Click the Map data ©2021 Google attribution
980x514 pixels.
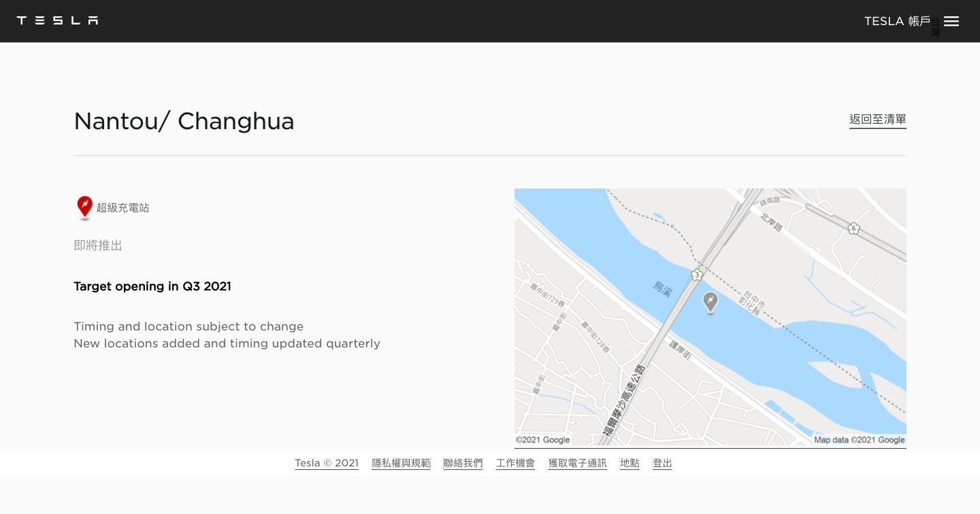[x=860, y=440]
